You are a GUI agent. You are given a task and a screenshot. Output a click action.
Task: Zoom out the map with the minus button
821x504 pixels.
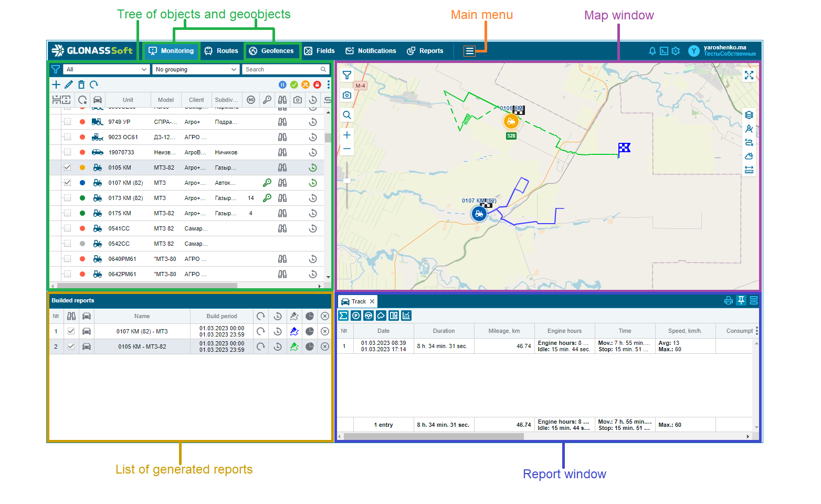click(x=347, y=149)
